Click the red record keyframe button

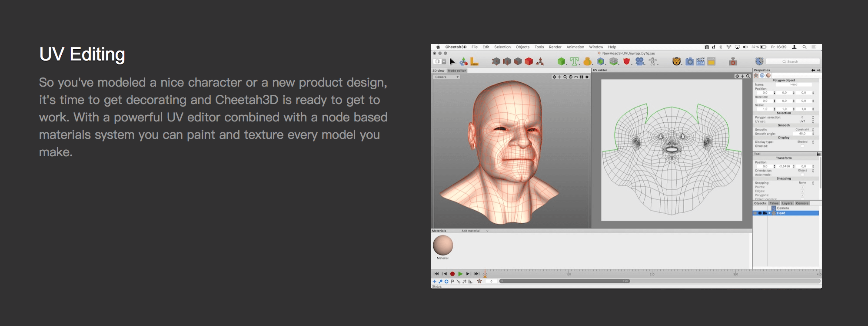452,274
